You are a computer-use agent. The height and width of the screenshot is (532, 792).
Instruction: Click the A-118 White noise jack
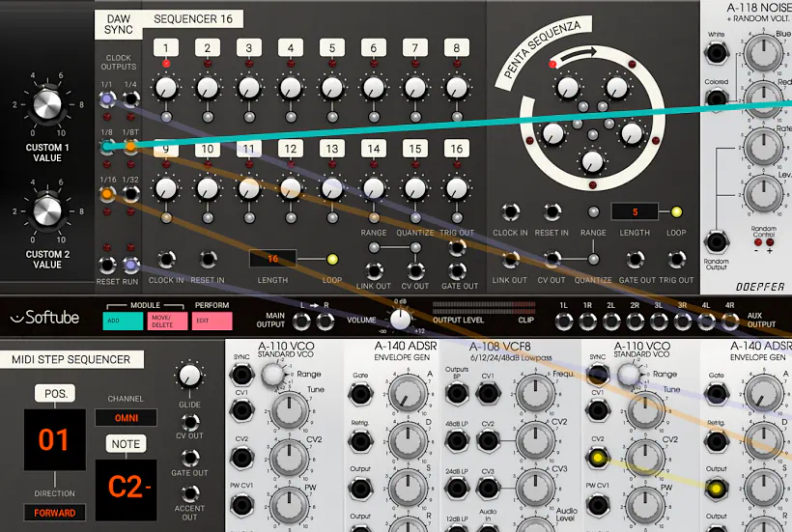[717, 53]
